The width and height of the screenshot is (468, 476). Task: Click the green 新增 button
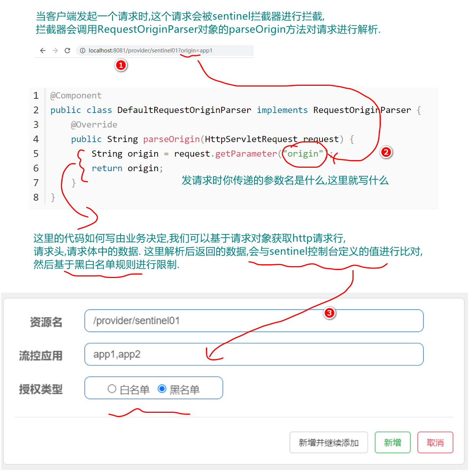coord(393,443)
